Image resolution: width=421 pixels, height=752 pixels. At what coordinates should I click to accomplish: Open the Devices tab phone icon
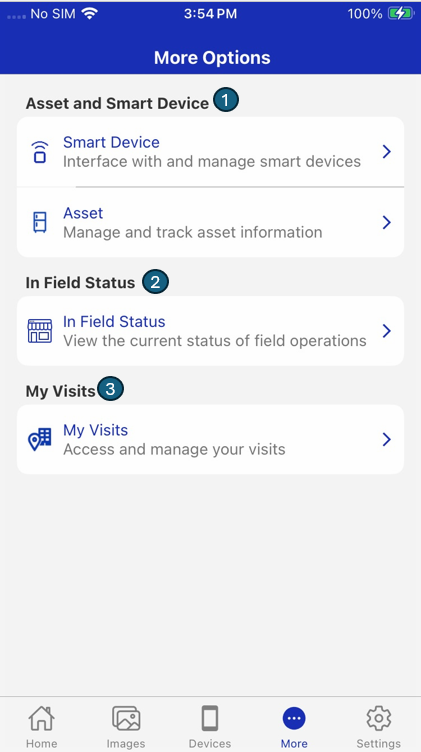pos(210,718)
